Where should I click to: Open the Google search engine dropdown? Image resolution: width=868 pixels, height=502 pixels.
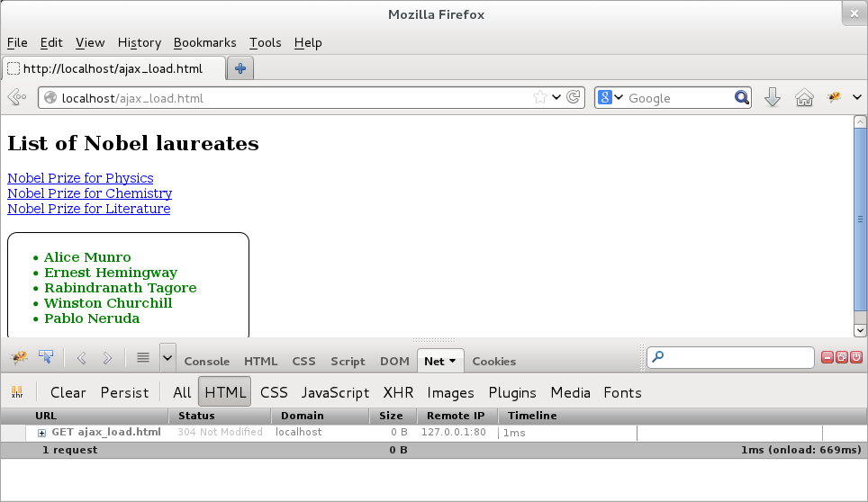click(610, 98)
